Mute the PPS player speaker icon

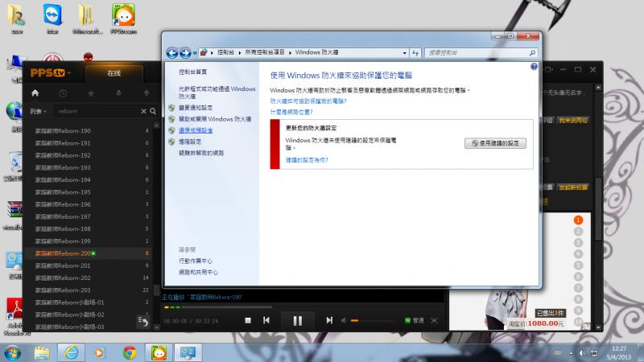(x=344, y=320)
